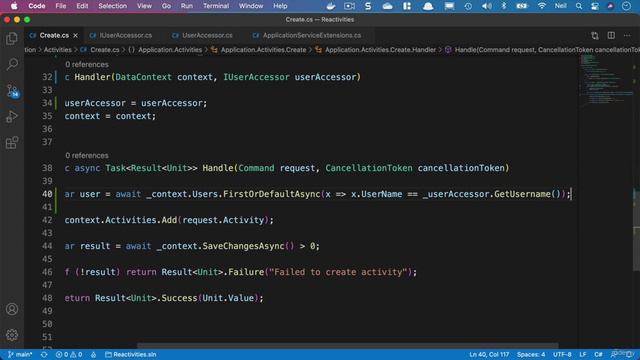Image resolution: width=640 pixels, height=360 pixels.
Task: Click Application.Activities.Create.Handler breadcrumb
Action: tap(376, 50)
